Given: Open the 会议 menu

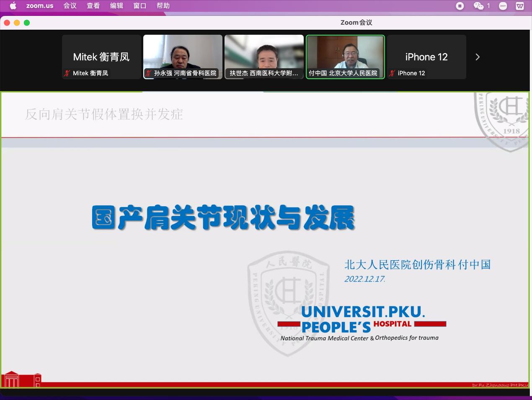Looking at the screenshot, I should pos(70,6).
